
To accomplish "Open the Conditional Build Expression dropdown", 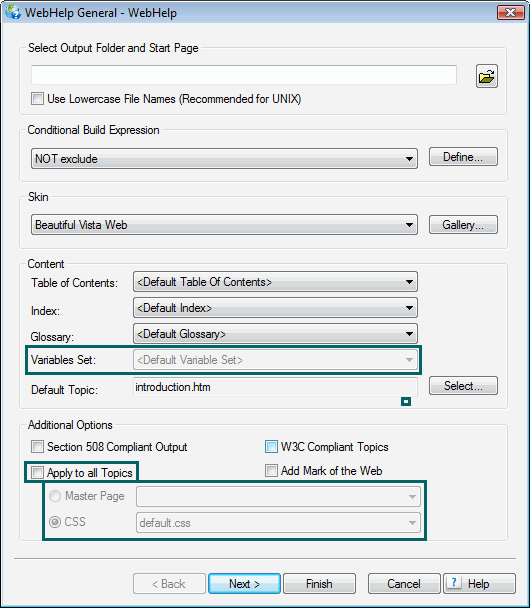I will [x=224, y=158].
